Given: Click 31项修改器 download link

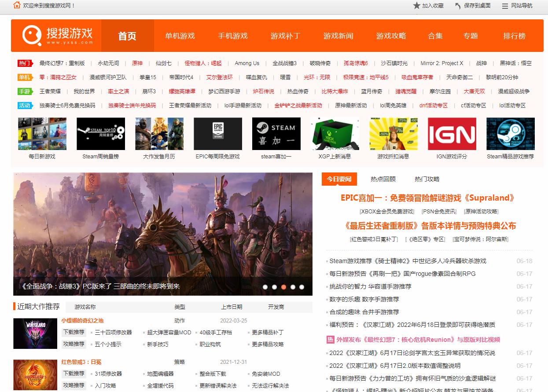Looking at the screenshot, I should [x=108, y=374].
